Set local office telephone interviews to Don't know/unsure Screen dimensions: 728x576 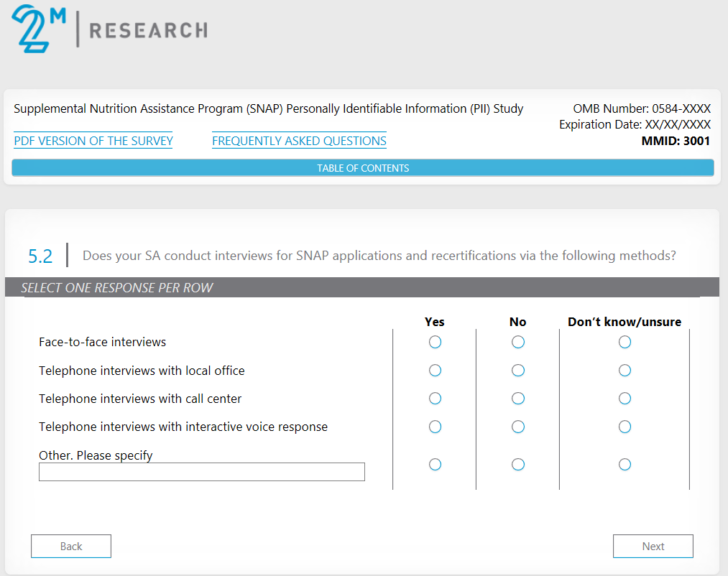coord(625,371)
